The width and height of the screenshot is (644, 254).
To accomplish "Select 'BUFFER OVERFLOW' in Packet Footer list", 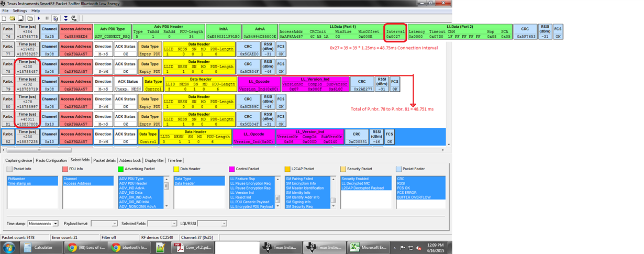I will click(x=421, y=197).
